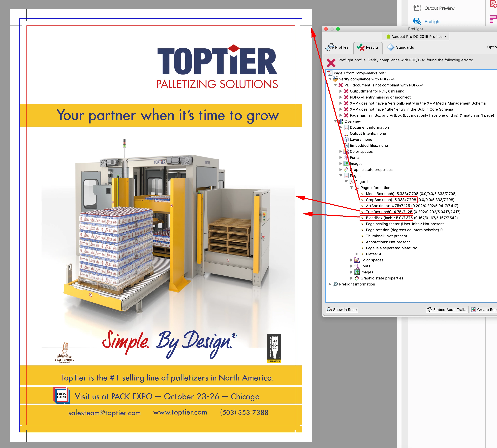
Task: Select the Document information item
Action: 369,127
